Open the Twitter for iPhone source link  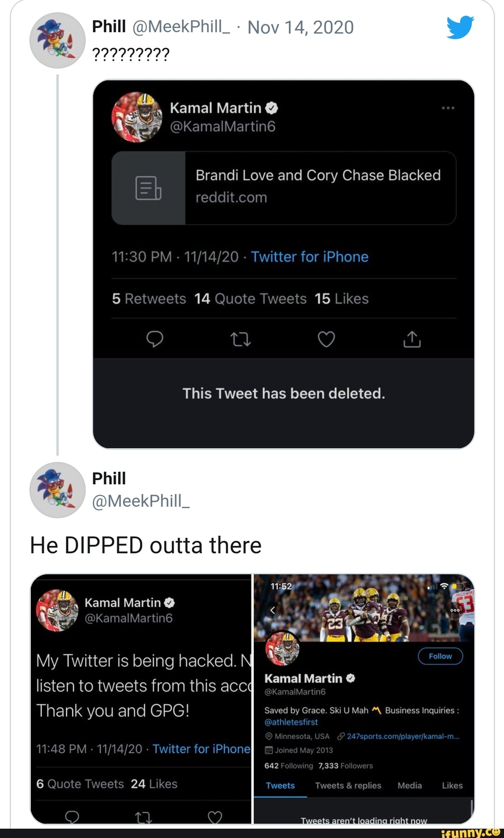coord(310,257)
